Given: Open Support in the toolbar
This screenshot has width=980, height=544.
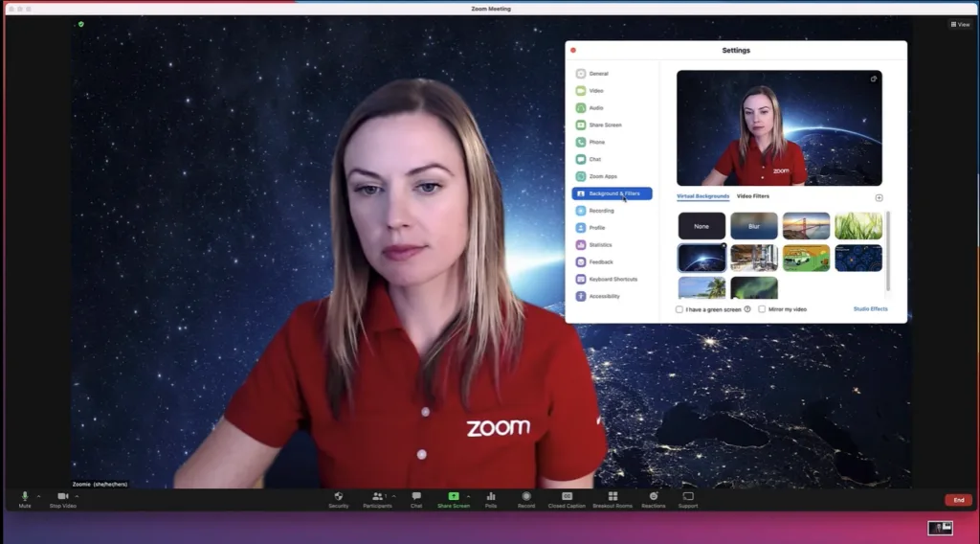Looking at the screenshot, I should [687, 500].
